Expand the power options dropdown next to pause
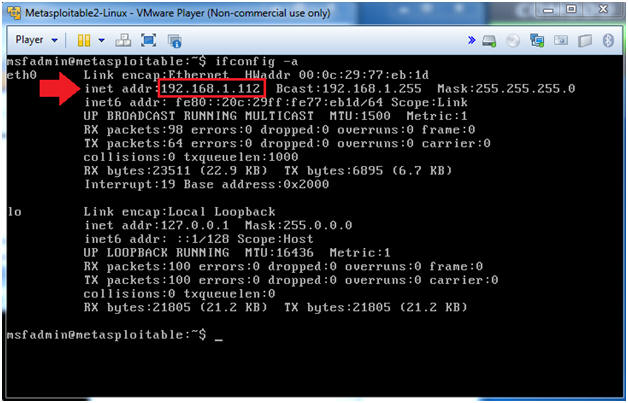The image size is (628, 403). point(101,40)
